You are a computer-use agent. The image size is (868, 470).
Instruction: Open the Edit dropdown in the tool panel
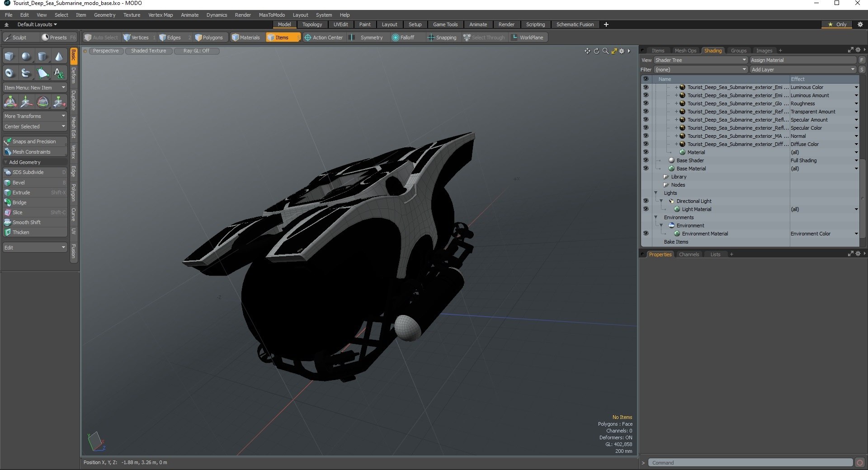click(x=35, y=248)
